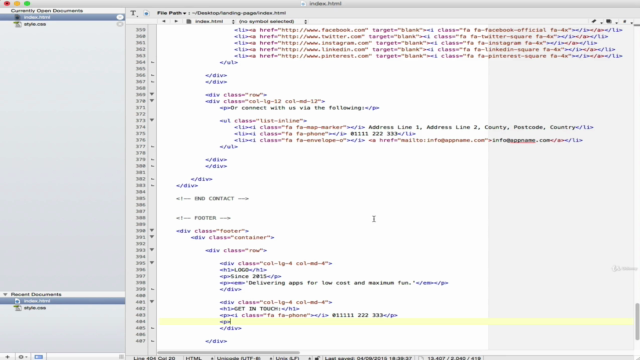This screenshot has height=360, width=640.
Task: Click index.html file icon in Currently Open Documents
Action: [x=18, y=17]
